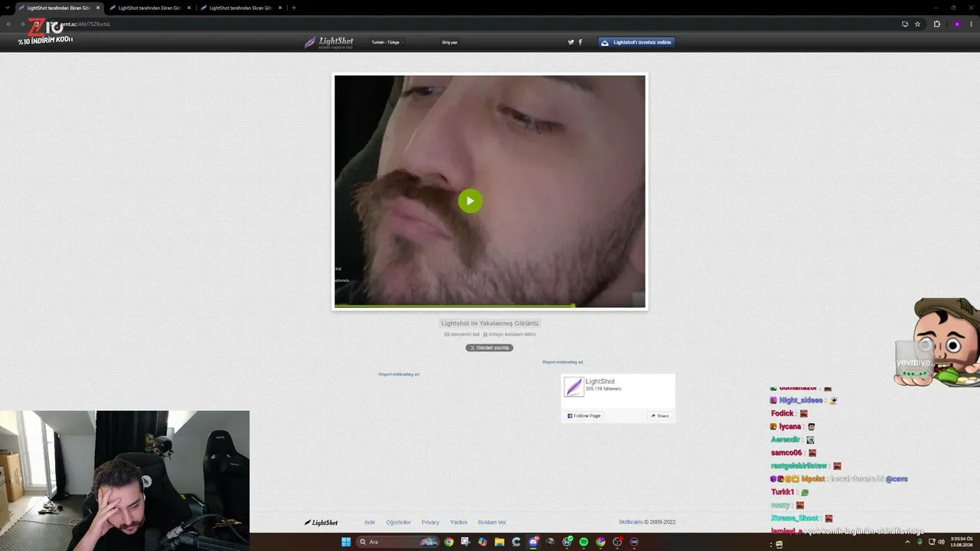Open Google Chrome from the taskbar
The image size is (980, 551).
point(449,542)
